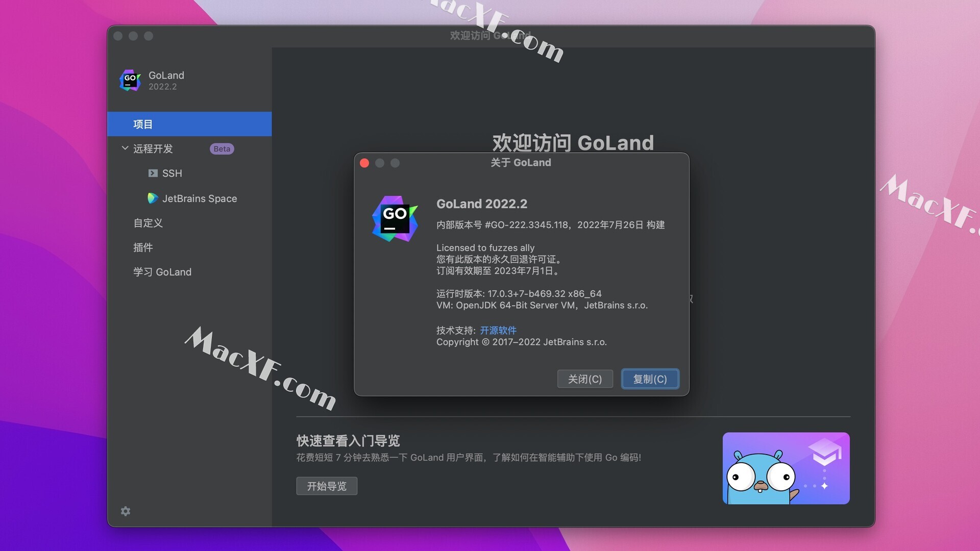Screen dimensions: 980x551
Task: Click the Beta badge beside 远程开发
Action: (x=222, y=149)
